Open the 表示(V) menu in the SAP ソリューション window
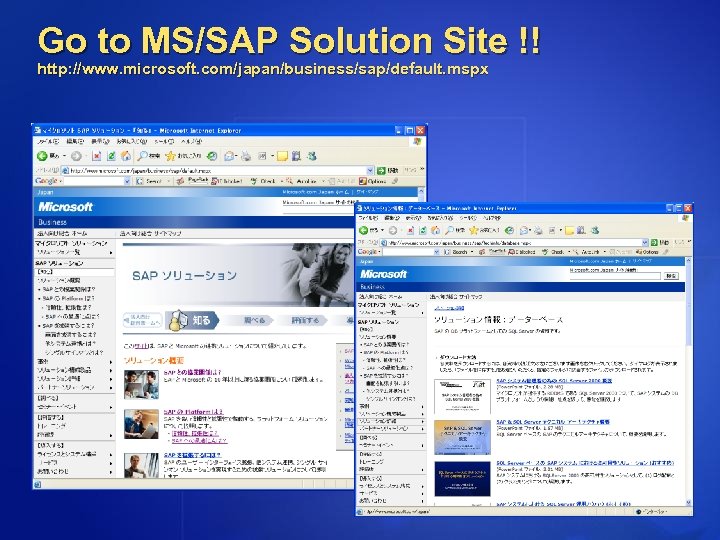Image resolution: width=720 pixels, height=540 pixels. point(100,141)
